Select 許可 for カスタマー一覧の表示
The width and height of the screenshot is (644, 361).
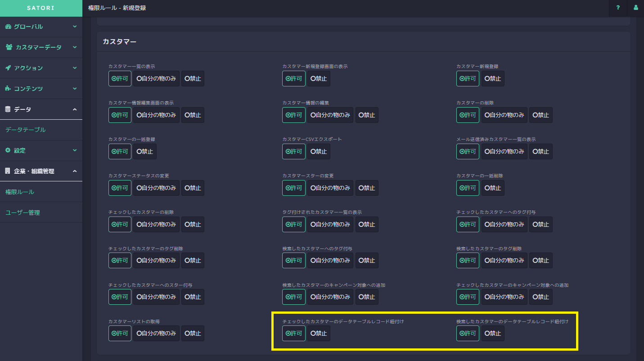pos(120,78)
